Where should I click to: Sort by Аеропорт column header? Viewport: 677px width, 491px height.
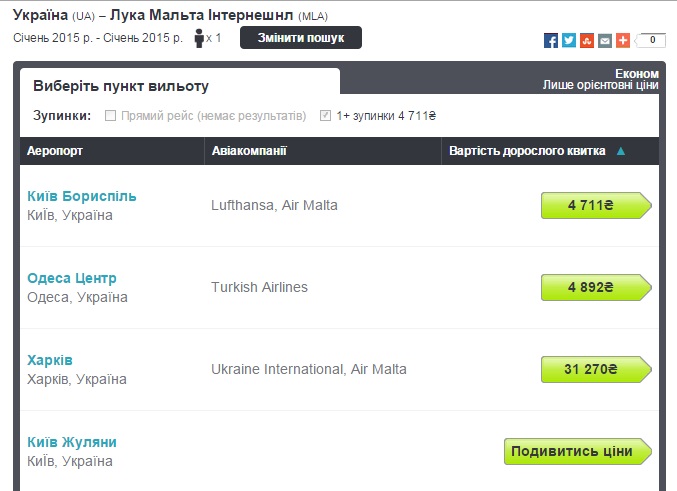pos(55,151)
